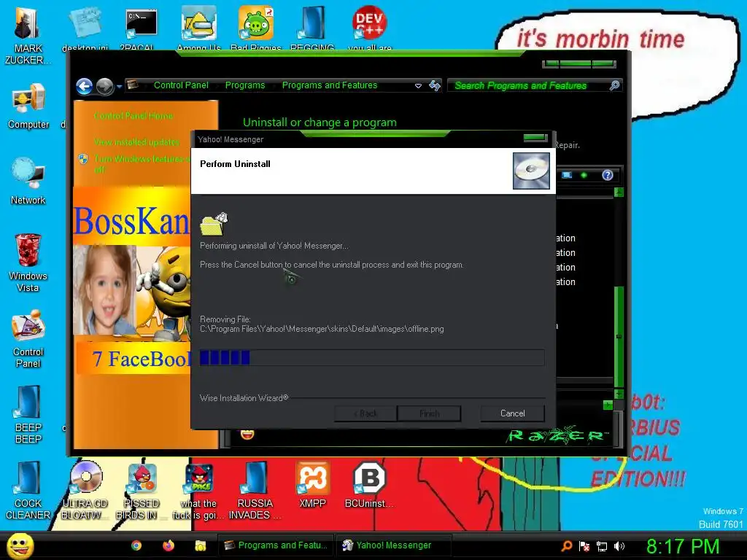The width and height of the screenshot is (747, 560).
Task: Click scroll up arrow in programs list
Action: point(619,192)
